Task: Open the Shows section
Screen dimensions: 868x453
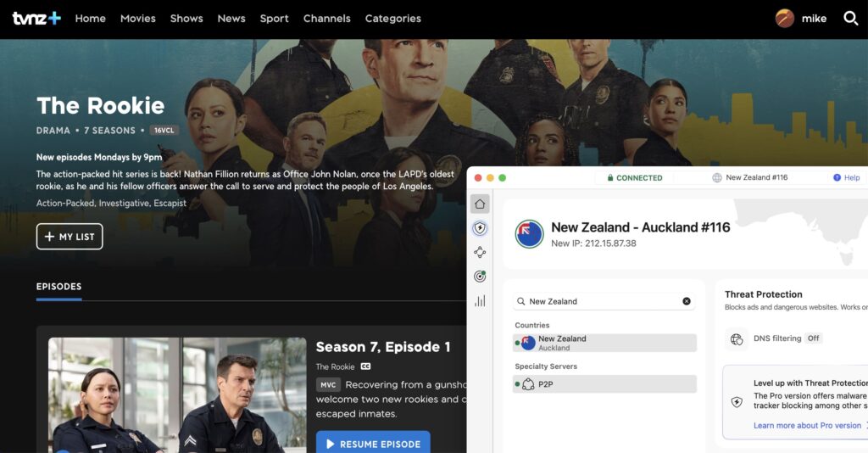Action: tap(186, 19)
